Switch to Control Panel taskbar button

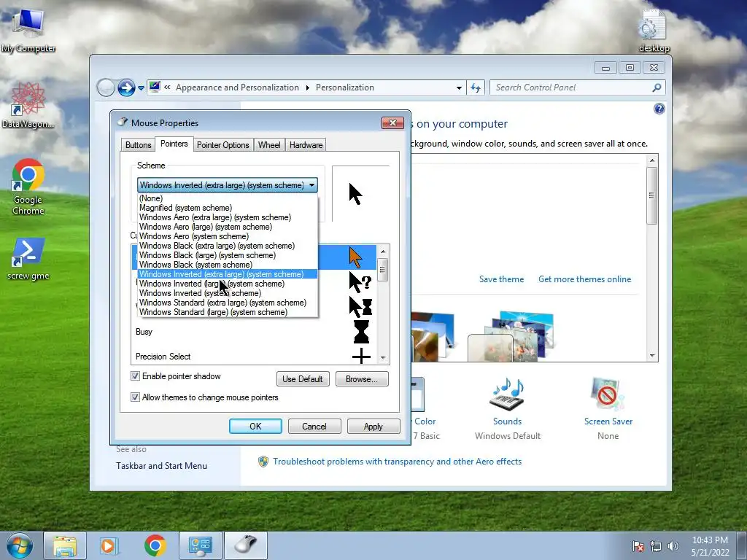[x=201, y=545]
